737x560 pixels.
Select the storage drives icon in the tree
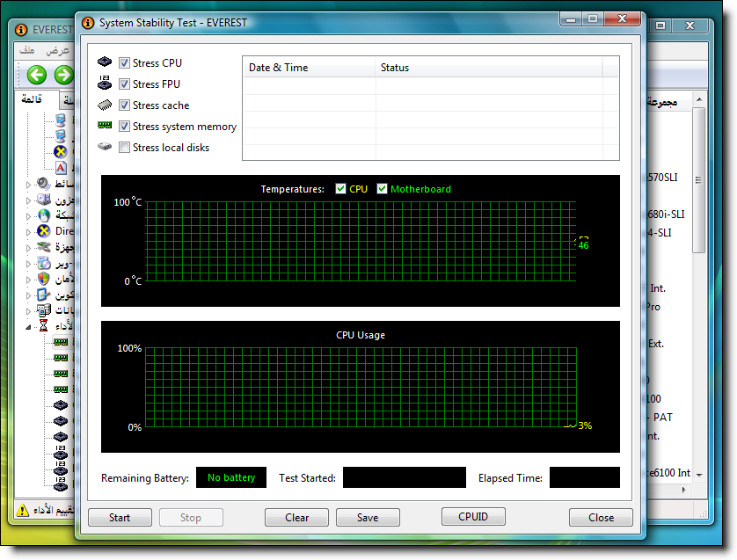(44, 200)
